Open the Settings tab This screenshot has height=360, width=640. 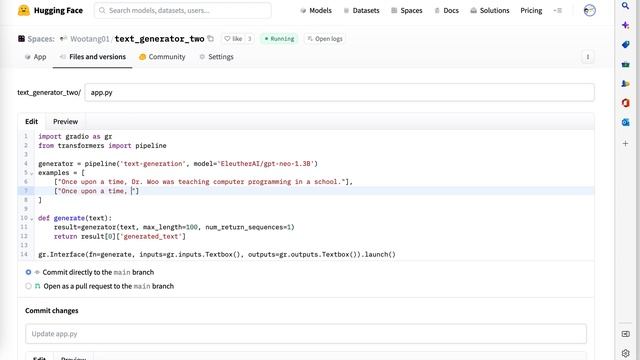(x=216, y=57)
